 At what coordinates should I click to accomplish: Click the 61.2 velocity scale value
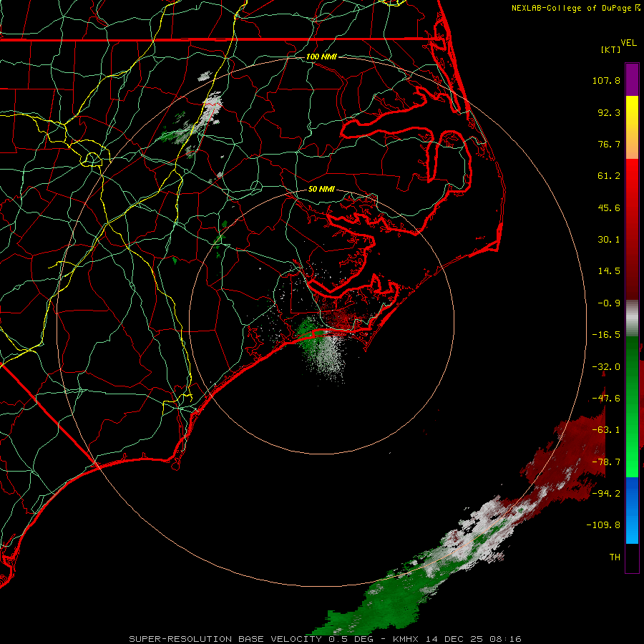609,176
